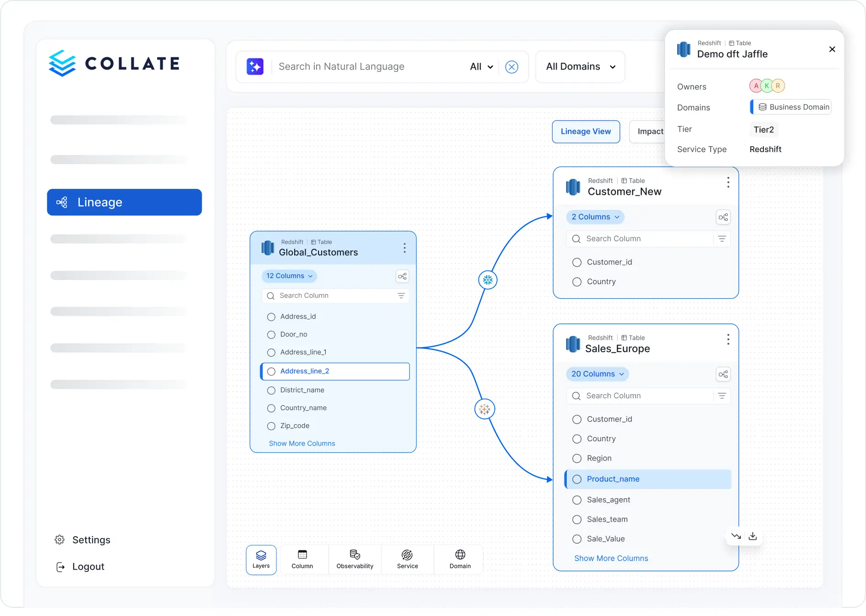Clear the natural language search field
The height and width of the screenshot is (616, 866).
pyautogui.click(x=511, y=67)
